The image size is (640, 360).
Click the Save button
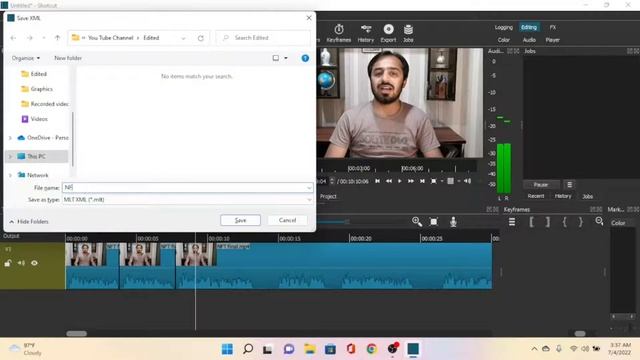coord(240,220)
